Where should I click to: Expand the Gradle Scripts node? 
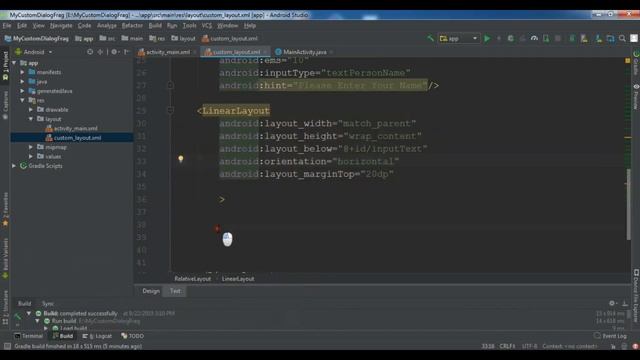coord(14,166)
